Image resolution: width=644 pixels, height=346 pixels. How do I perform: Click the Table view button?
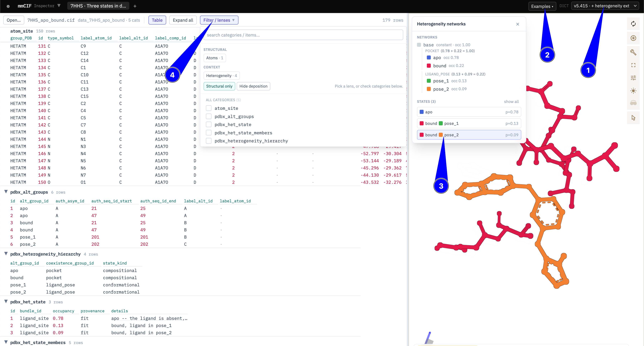click(157, 20)
